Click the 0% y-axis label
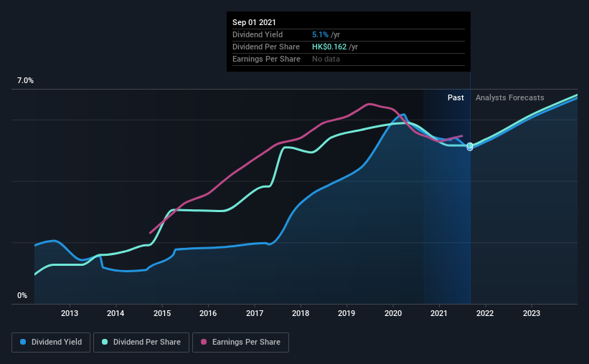 [22, 296]
